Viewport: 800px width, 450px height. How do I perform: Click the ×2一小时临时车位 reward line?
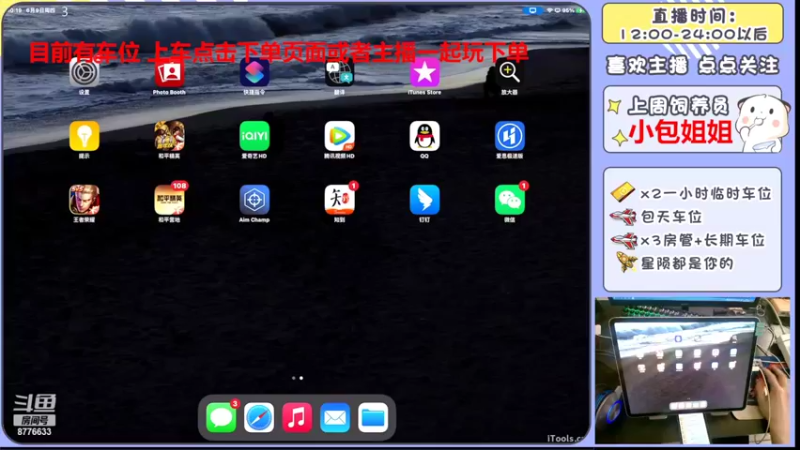pyautogui.click(x=691, y=193)
